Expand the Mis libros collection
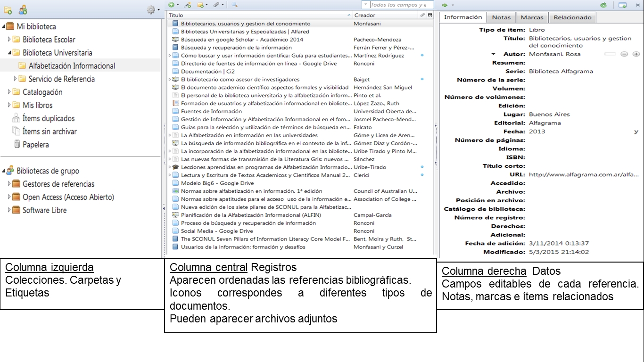The width and height of the screenshot is (644, 362). click(x=9, y=105)
